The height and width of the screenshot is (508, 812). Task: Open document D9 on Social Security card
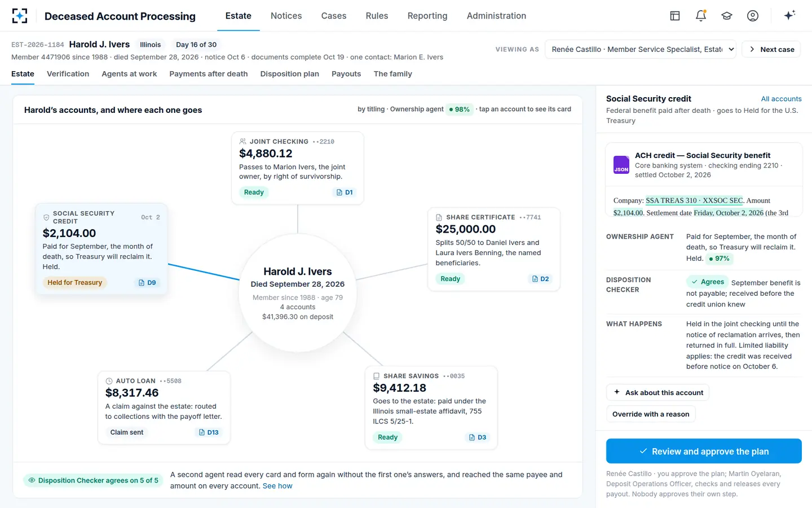click(x=147, y=283)
